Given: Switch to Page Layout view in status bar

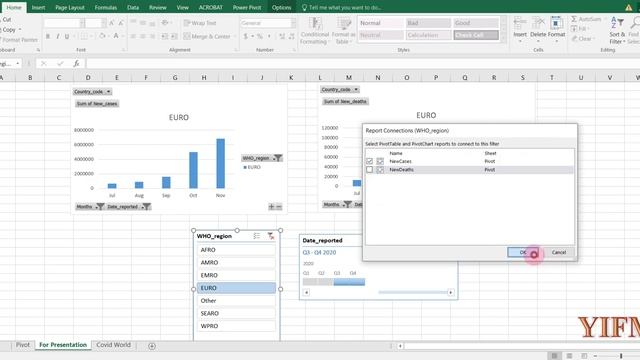Looking at the screenshot, I should pyautogui.click(x=569, y=356).
